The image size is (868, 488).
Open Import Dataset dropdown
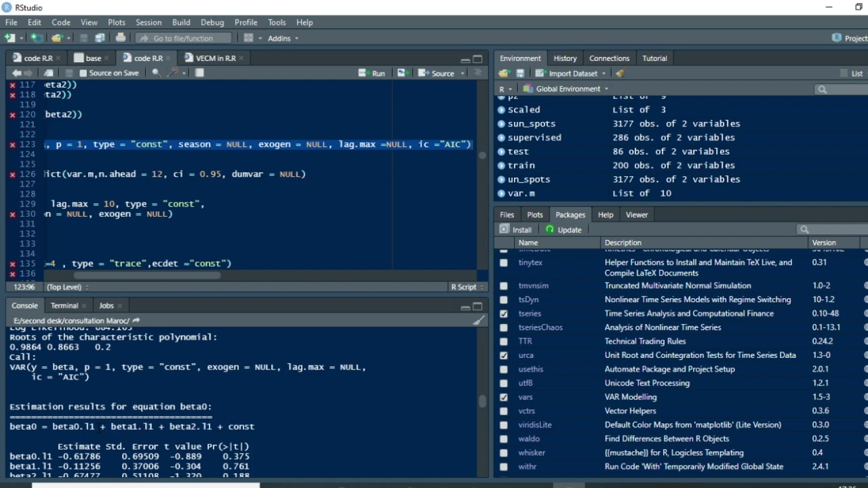tap(569, 73)
